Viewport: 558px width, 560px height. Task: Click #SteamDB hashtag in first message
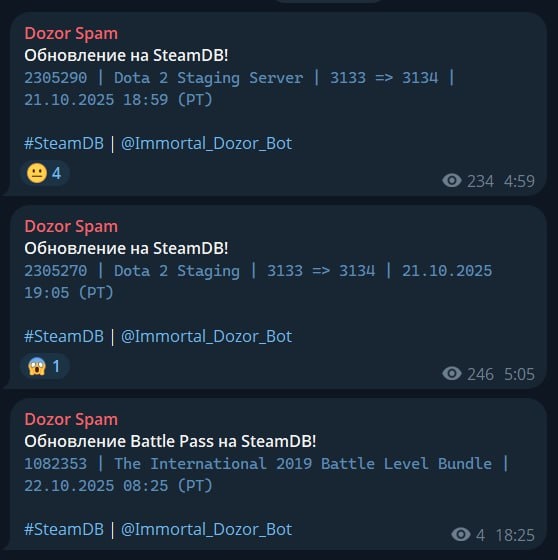64,144
